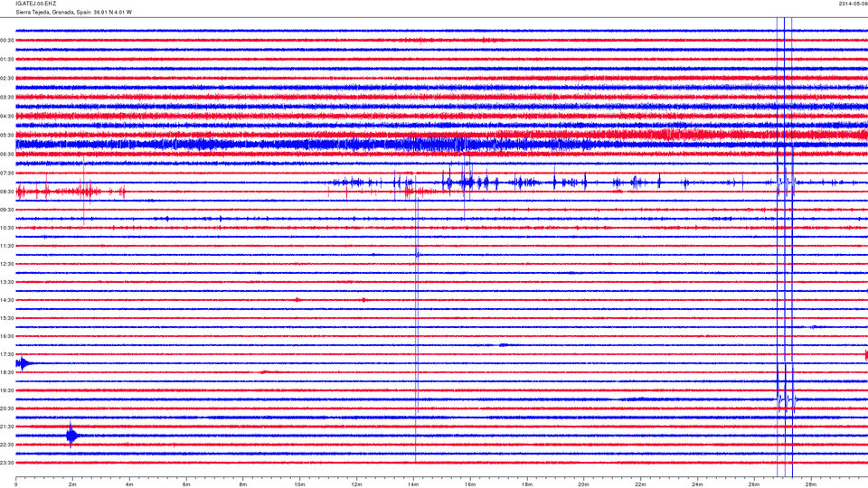Click the 10m tick label on the axis
The image size is (868, 488).
tap(299, 484)
